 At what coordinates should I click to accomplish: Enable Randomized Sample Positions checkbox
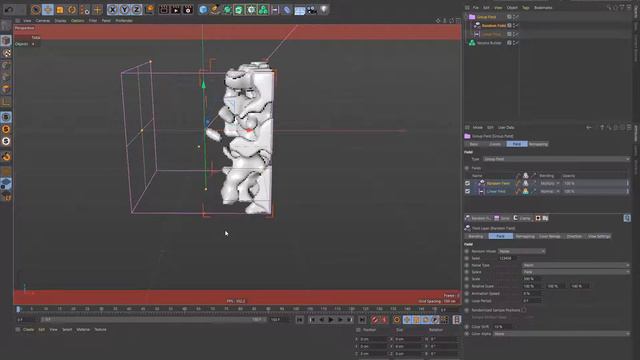coord(524,310)
